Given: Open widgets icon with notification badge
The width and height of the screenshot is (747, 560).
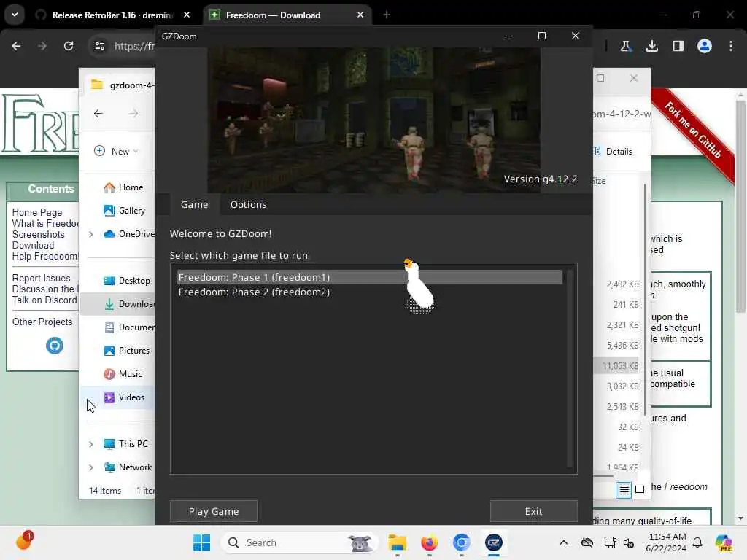Looking at the screenshot, I should point(23,542).
